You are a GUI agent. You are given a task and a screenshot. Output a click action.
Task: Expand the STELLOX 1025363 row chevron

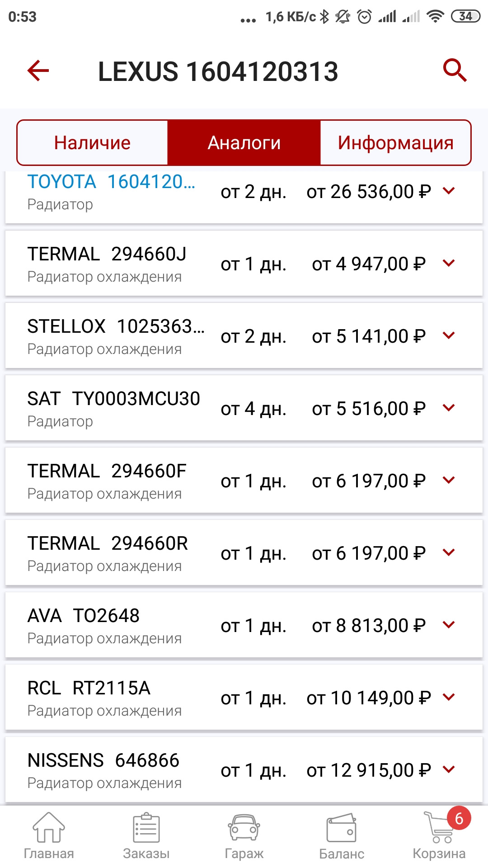click(x=449, y=335)
